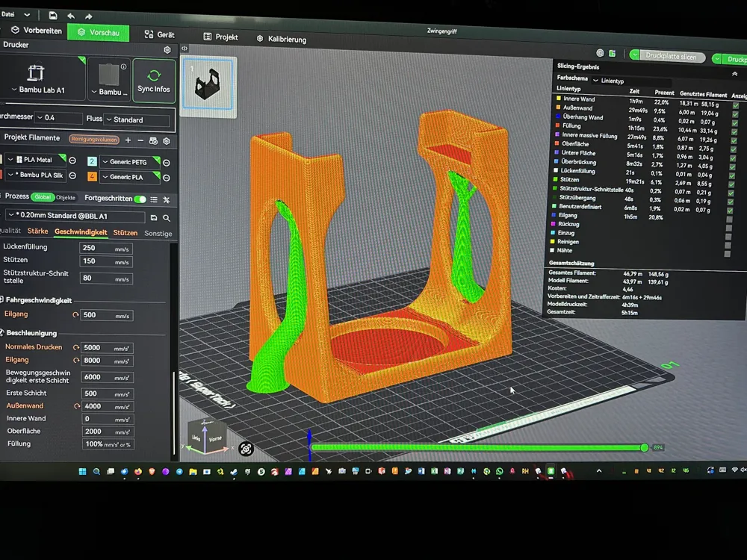Remove the Generic PLA filament
This screenshot has height=560, width=747.
167,178
